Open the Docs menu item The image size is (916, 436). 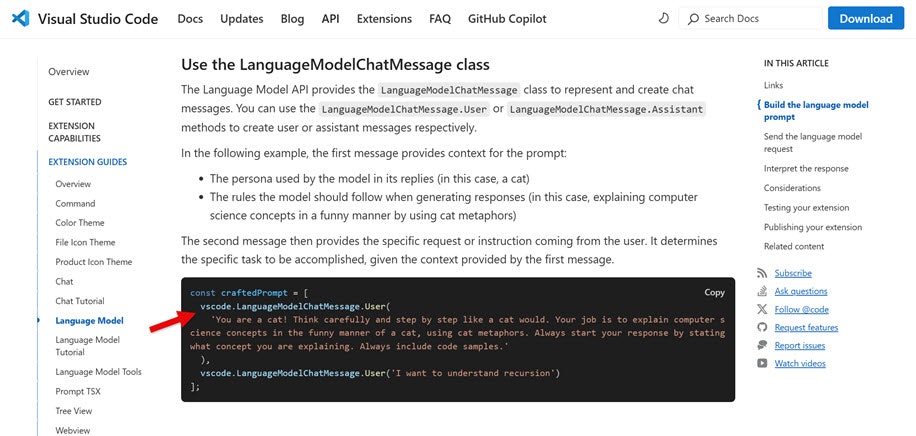point(190,19)
